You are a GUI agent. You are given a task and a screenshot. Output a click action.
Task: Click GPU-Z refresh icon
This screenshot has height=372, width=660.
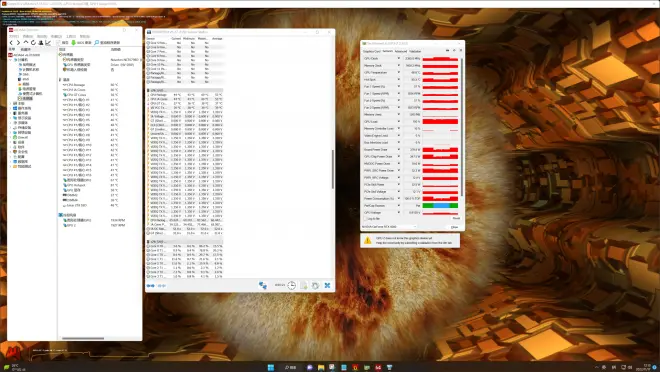[454, 50]
